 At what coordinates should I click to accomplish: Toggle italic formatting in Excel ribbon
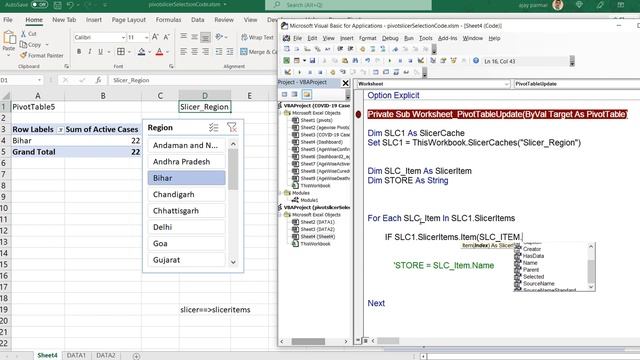[x=89, y=52]
